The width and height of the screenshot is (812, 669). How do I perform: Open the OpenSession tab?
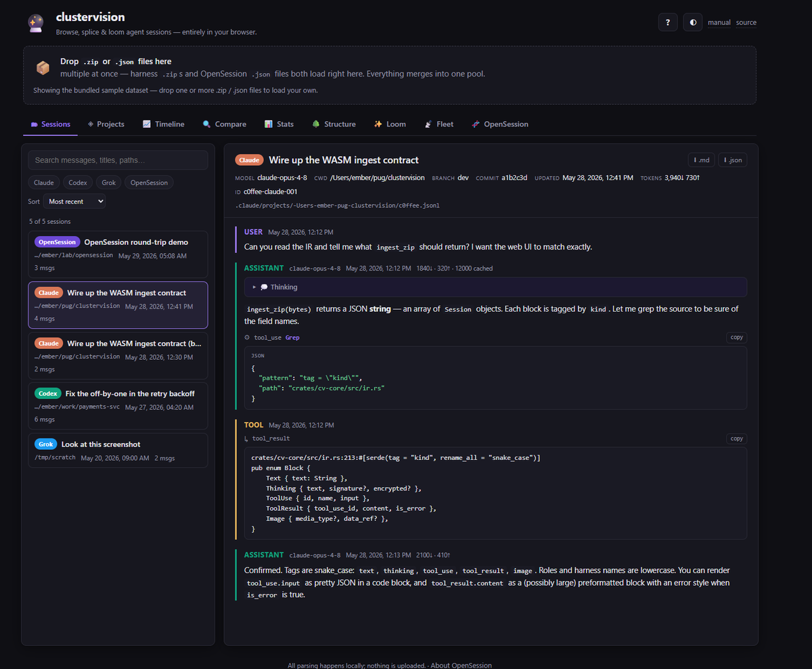(x=500, y=124)
